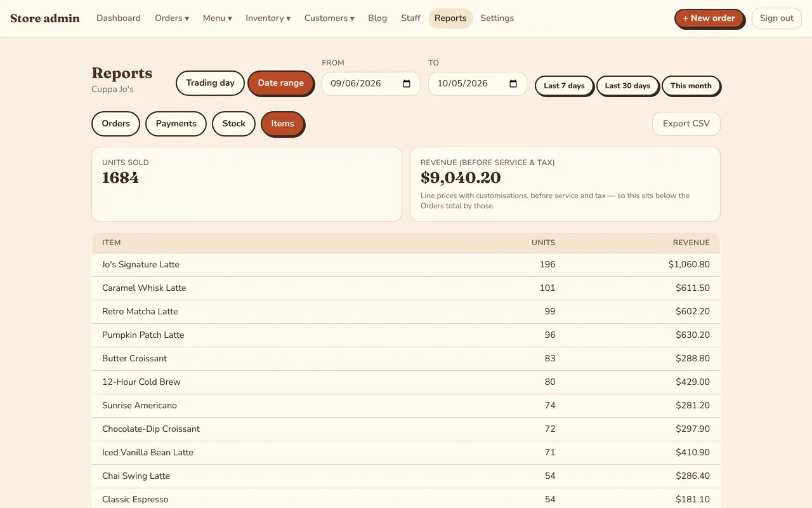Open calendar picker icon in To date field
The width and height of the screenshot is (812, 508).
[x=513, y=84]
